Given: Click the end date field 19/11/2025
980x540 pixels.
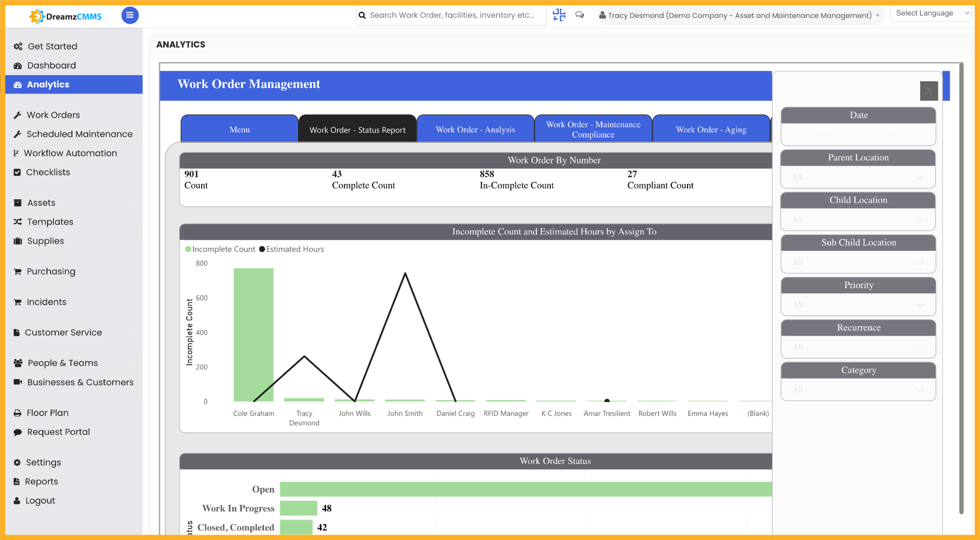Looking at the screenshot, I should tap(884, 135).
